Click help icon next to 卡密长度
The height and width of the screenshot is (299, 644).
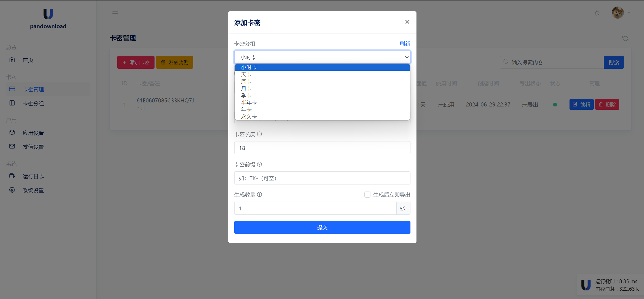[x=259, y=134]
